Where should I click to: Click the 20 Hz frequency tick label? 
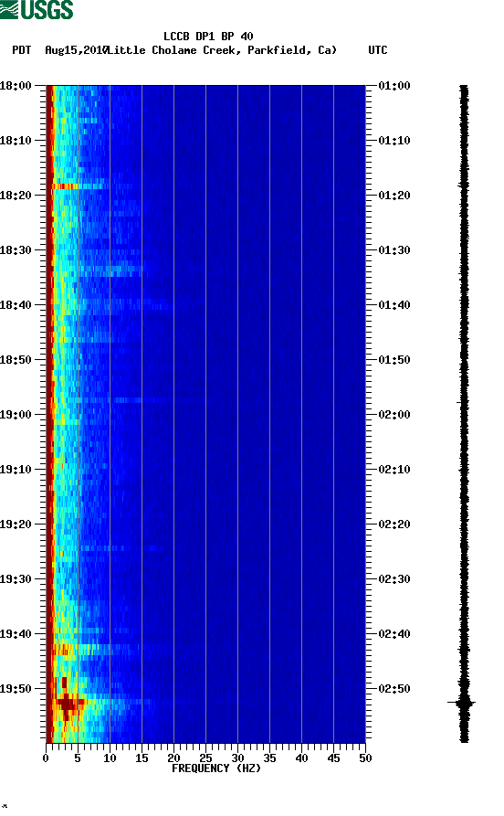pos(173,758)
